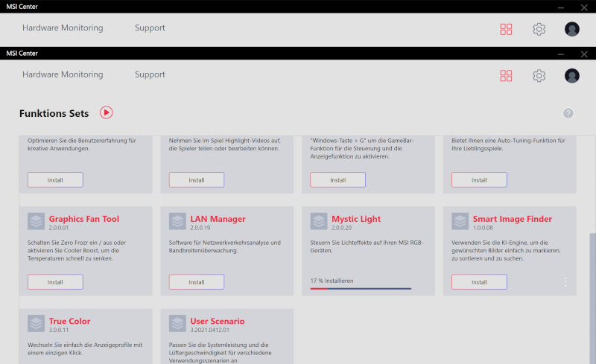Install the GameBar Windows-Taste + G feature

point(338,179)
